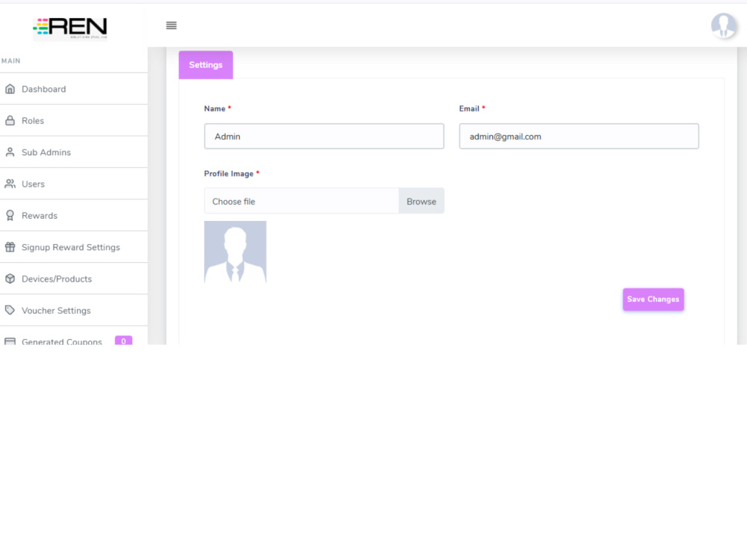Viewport: 747px width, 560px height.
Task: Navigate to Users in the sidebar
Action: click(74, 184)
